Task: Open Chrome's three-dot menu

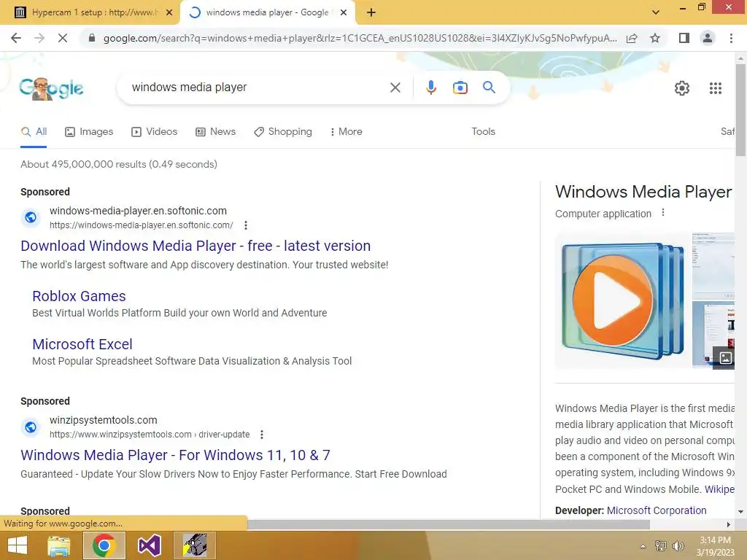Action: 731,38
